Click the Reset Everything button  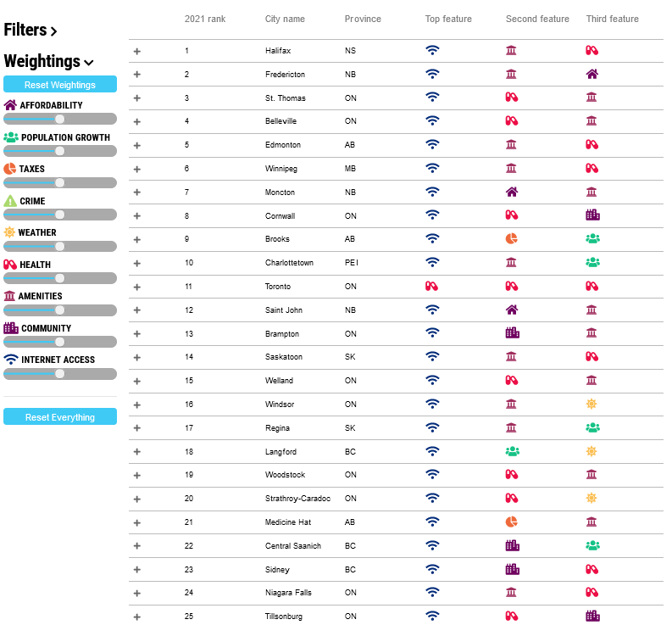point(60,417)
